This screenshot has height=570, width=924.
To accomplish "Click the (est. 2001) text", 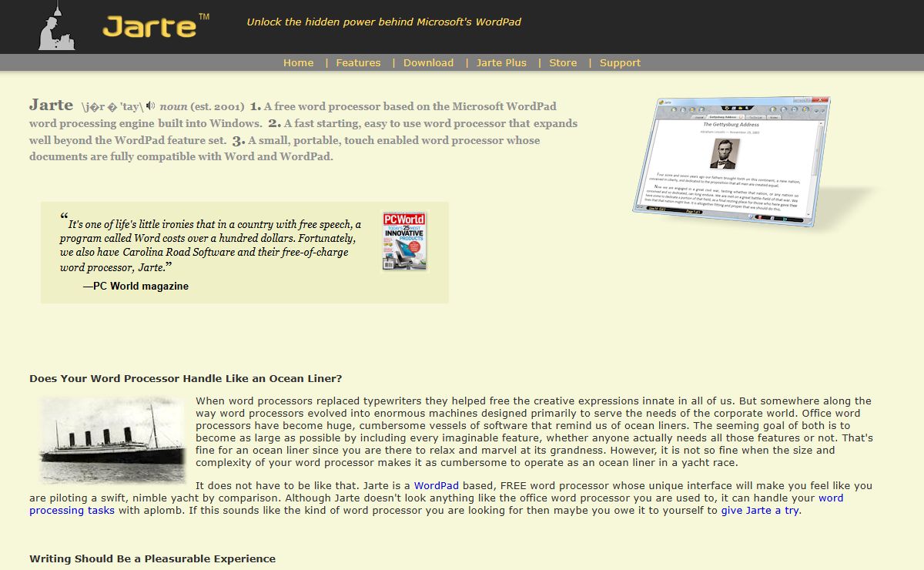I will pos(218,106).
